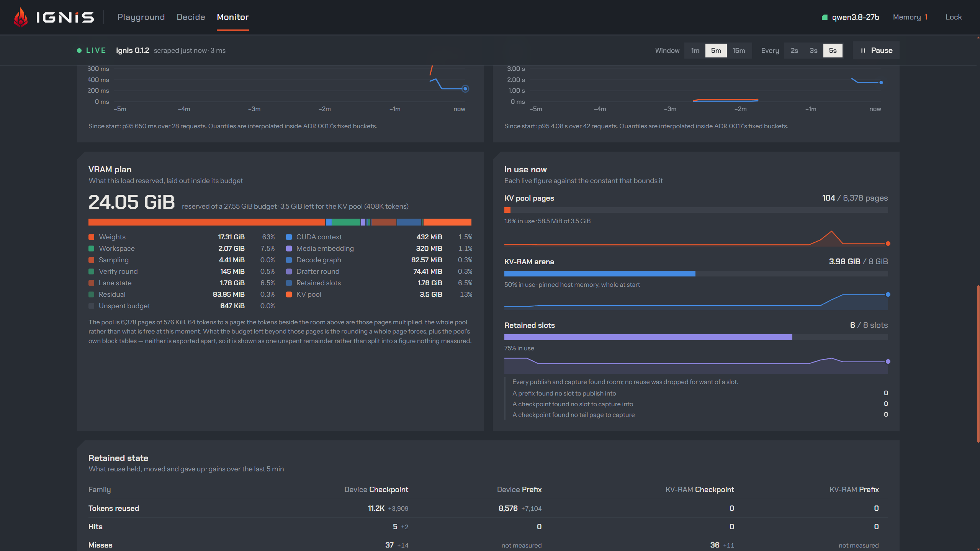Click the Device Checkpoint column header
980x551 pixels.
click(376, 490)
